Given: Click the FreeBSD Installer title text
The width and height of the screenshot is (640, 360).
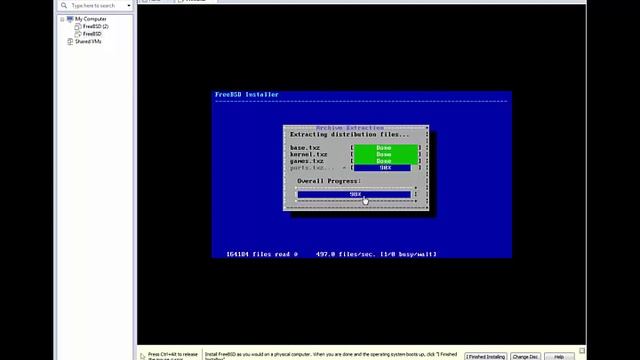Looking at the screenshot, I should [247, 94].
